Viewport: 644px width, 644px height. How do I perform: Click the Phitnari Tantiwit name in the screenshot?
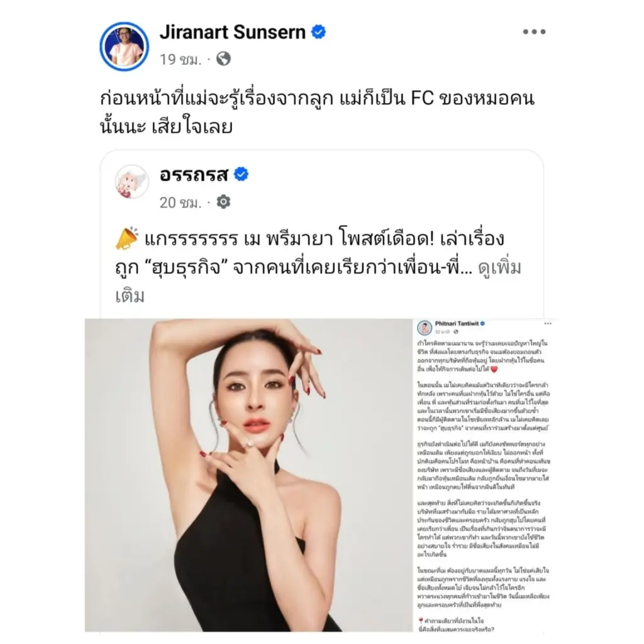(x=457, y=324)
